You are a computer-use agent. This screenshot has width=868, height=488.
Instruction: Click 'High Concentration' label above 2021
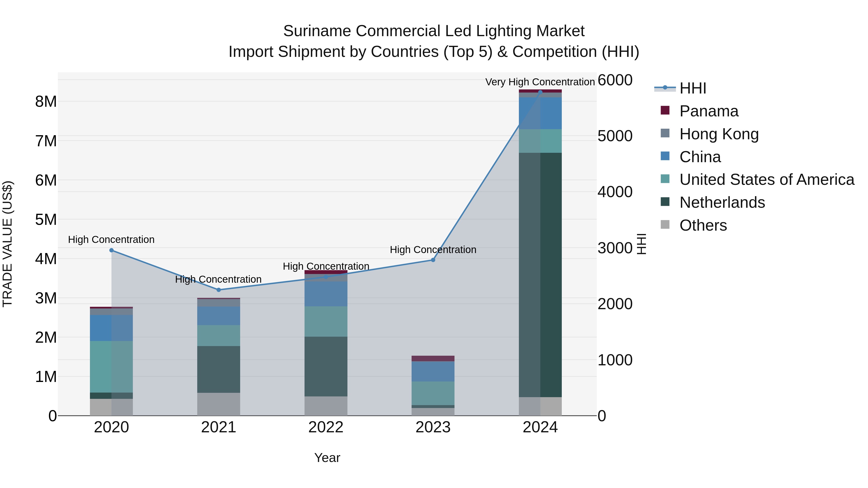218,280
